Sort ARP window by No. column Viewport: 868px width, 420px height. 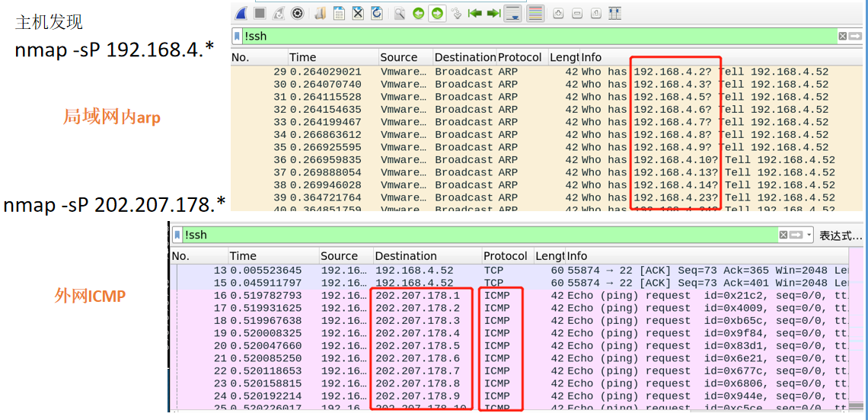(x=259, y=58)
